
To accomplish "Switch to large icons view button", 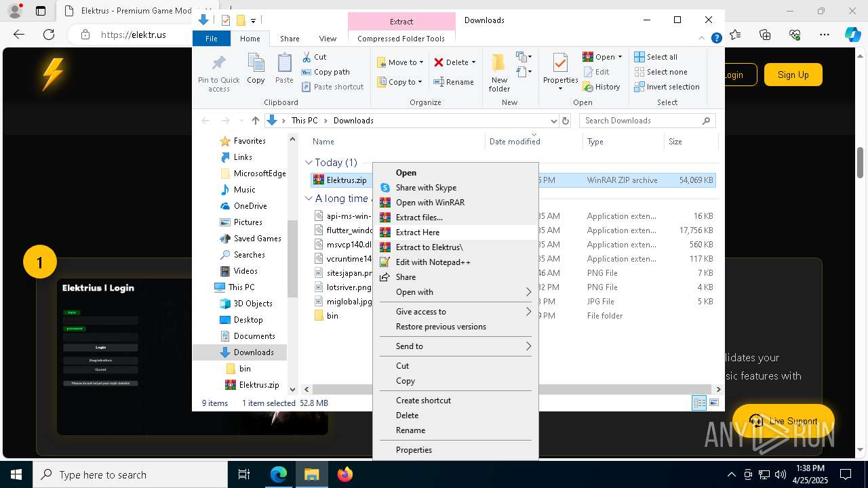I will [713, 403].
